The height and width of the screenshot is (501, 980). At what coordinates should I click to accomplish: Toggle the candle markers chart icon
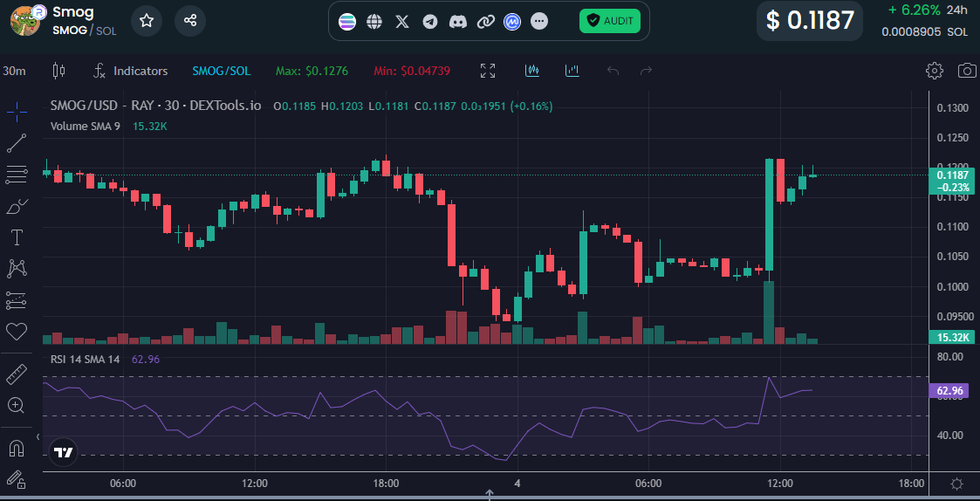click(x=531, y=71)
